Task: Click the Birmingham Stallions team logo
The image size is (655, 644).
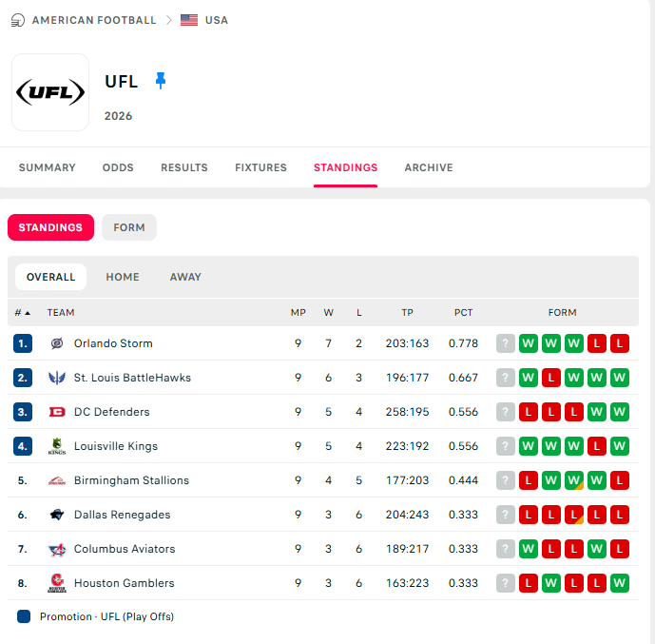Action: (57, 480)
